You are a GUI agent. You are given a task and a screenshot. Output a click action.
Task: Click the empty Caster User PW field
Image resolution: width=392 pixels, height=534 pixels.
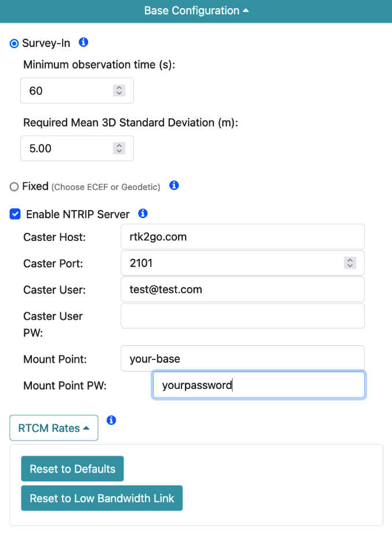(x=242, y=316)
